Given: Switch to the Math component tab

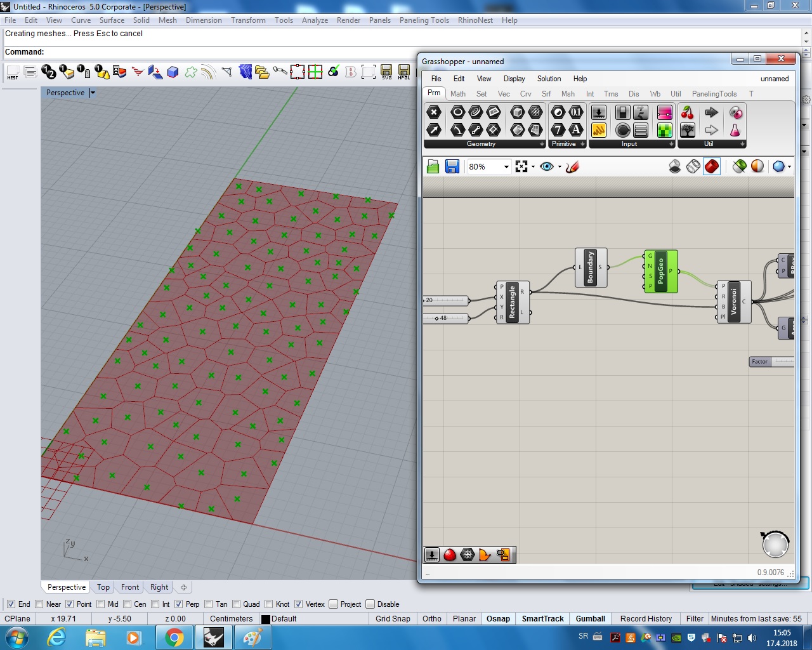Looking at the screenshot, I should tap(458, 93).
